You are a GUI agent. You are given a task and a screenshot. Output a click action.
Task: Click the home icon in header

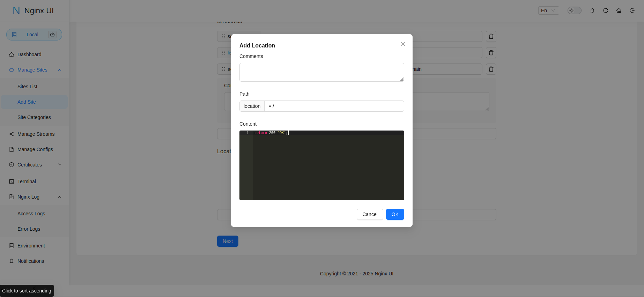[x=619, y=10]
